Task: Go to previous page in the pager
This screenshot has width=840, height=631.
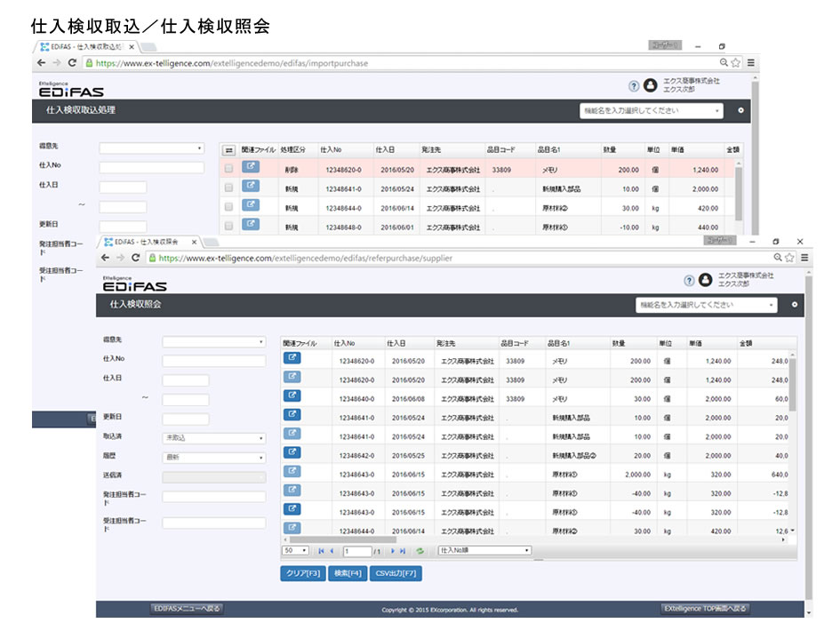Action: coord(332,551)
